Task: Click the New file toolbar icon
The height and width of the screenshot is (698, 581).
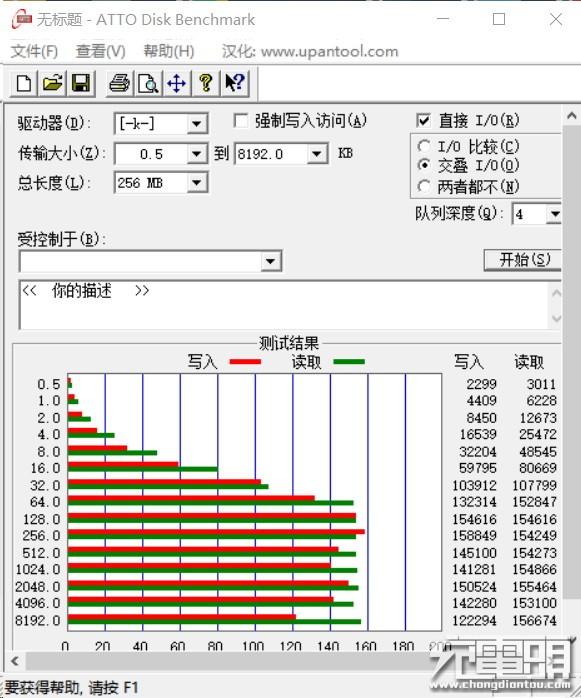Action: 24,83
